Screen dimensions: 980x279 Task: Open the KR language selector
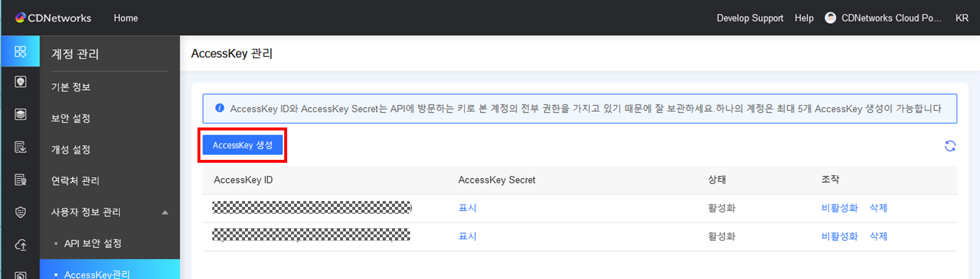coord(961,18)
